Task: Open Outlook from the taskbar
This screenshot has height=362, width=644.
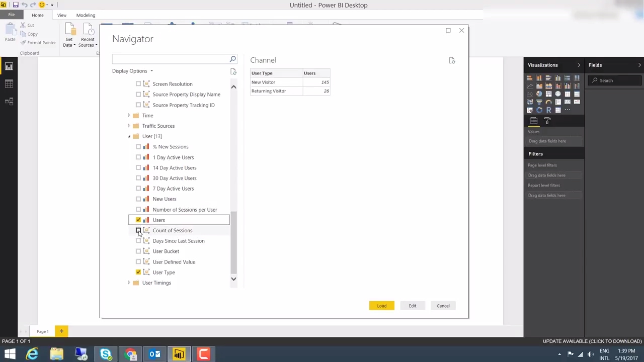Action: (x=154, y=354)
